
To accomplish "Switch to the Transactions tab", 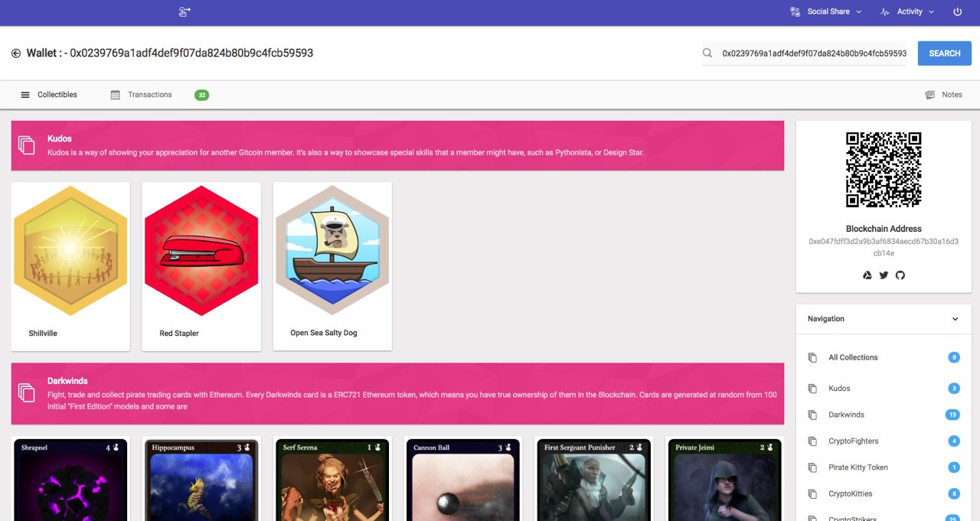I will pyautogui.click(x=142, y=95).
